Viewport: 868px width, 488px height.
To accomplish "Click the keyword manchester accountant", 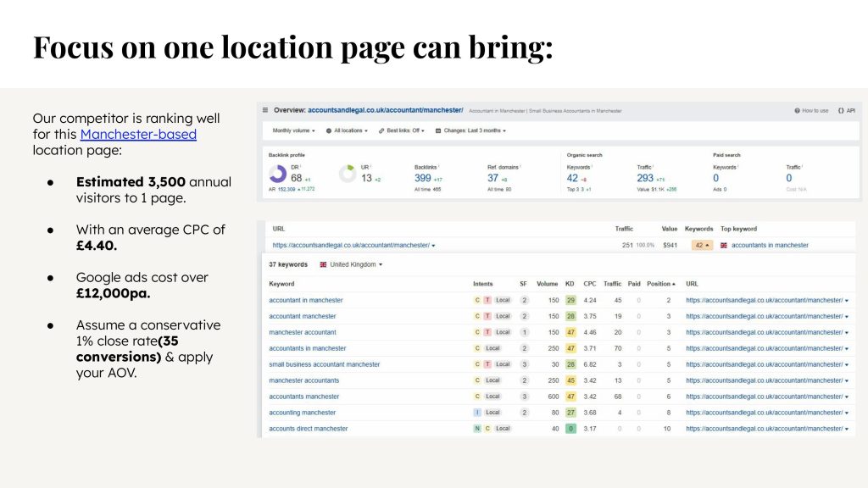I will pos(303,332).
